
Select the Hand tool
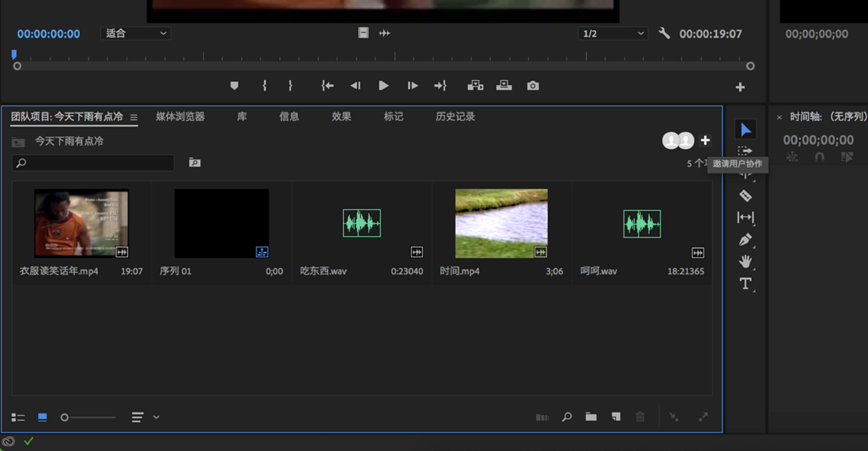[745, 262]
